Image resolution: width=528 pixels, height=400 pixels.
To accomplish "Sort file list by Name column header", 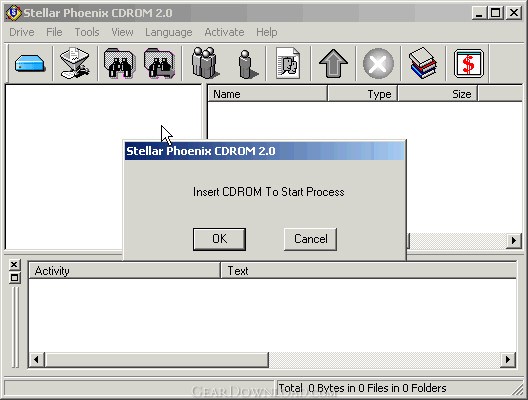I will [267, 94].
